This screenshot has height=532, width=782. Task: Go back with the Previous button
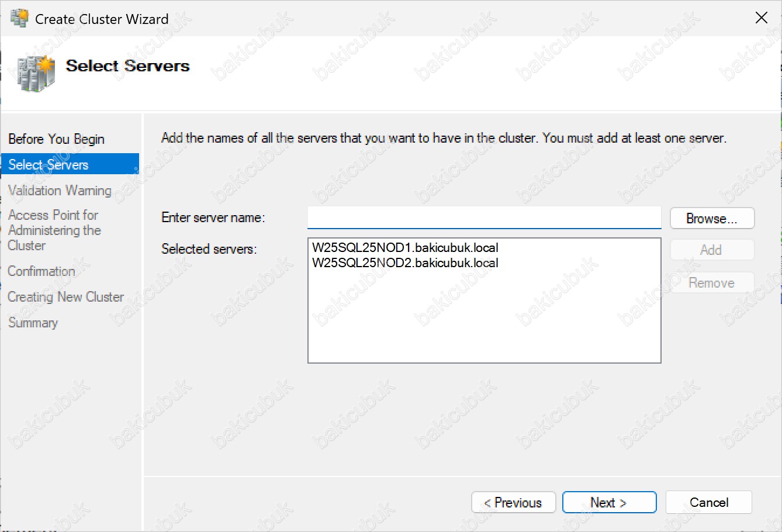[513, 503]
